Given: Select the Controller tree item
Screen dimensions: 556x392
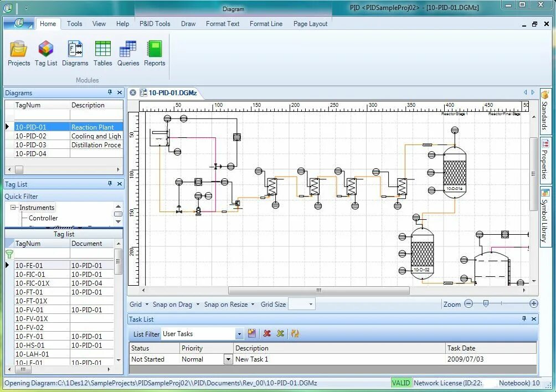Looking at the screenshot, I should click(x=43, y=218).
